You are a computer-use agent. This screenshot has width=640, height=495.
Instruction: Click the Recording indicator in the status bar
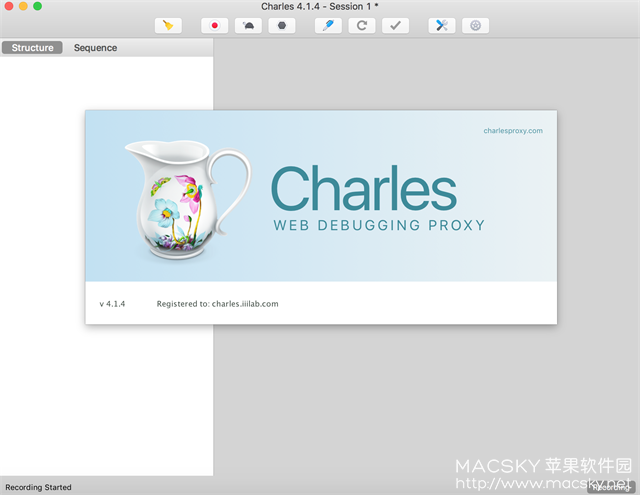tap(611, 487)
